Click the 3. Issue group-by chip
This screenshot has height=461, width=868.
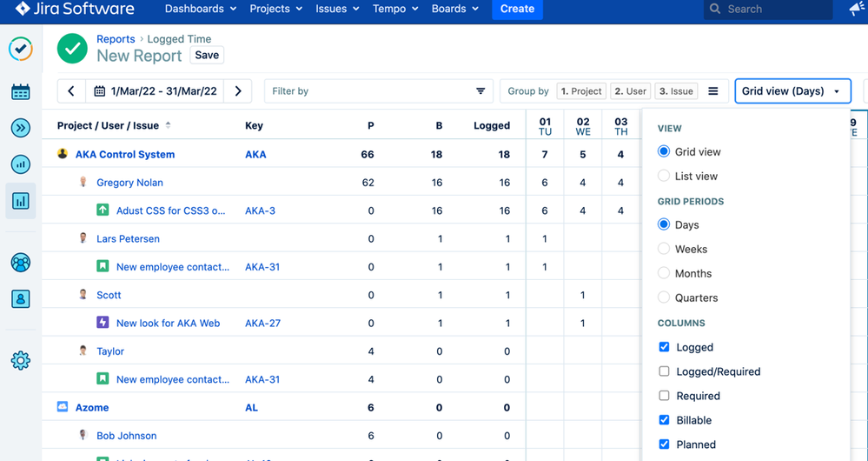coord(676,90)
